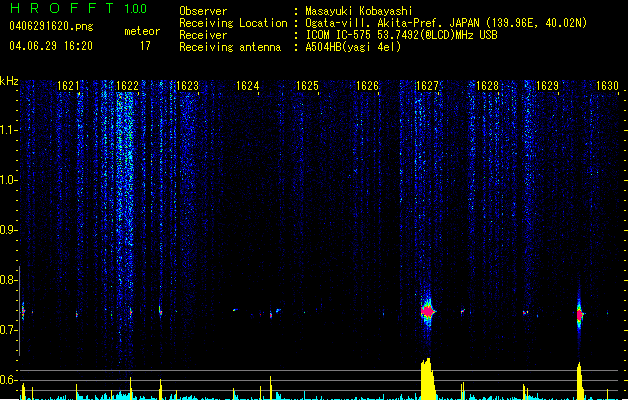The height and width of the screenshot is (400, 629).
Task: Click the 0.9 kHz axis label
Action: tap(9, 230)
